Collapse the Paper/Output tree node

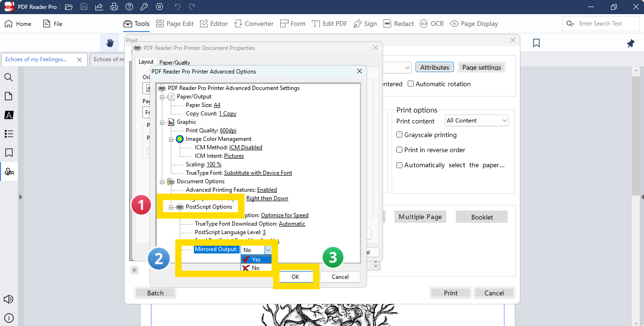(162, 97)
